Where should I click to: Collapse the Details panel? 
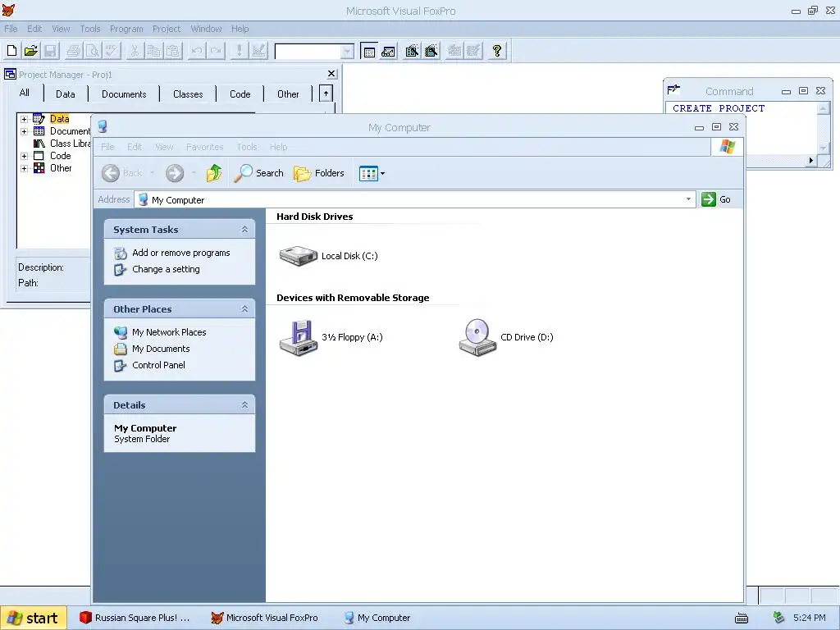click(244, 405)
